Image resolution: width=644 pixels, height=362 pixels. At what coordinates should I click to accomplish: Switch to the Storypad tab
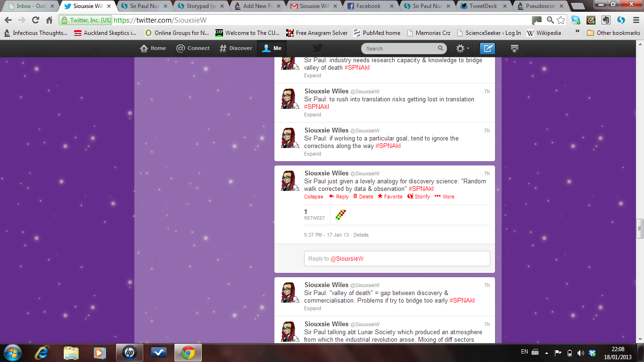tap(200, 6)
